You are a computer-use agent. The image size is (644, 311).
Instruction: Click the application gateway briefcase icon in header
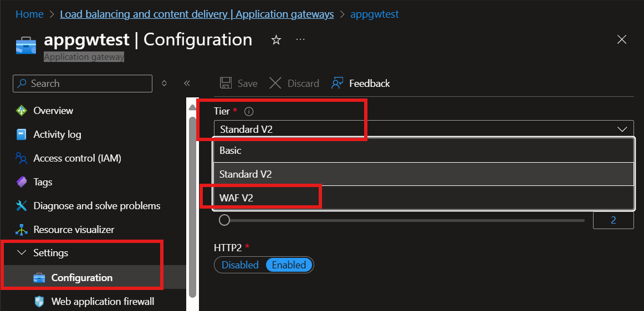[26, 45]
